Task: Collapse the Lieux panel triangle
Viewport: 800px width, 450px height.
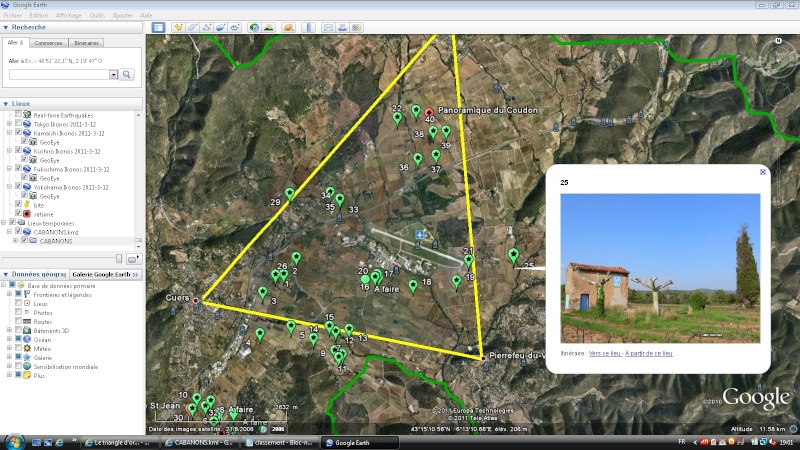Action: pos(6,104)
